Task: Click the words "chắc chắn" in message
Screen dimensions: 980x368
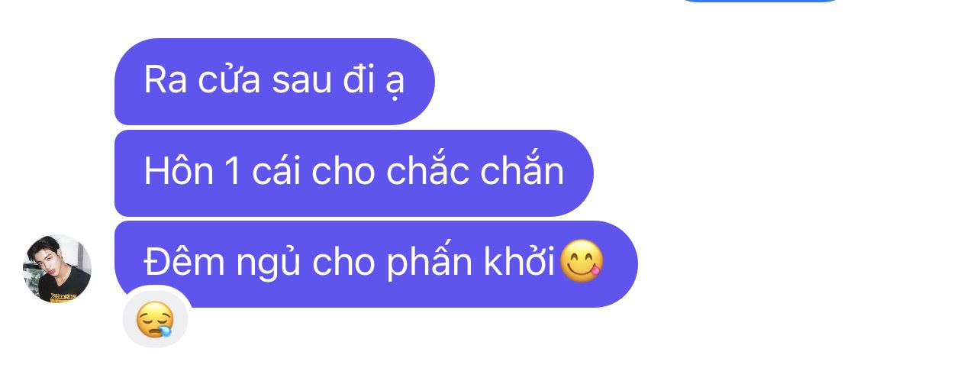Action: [x=475, y=172]
